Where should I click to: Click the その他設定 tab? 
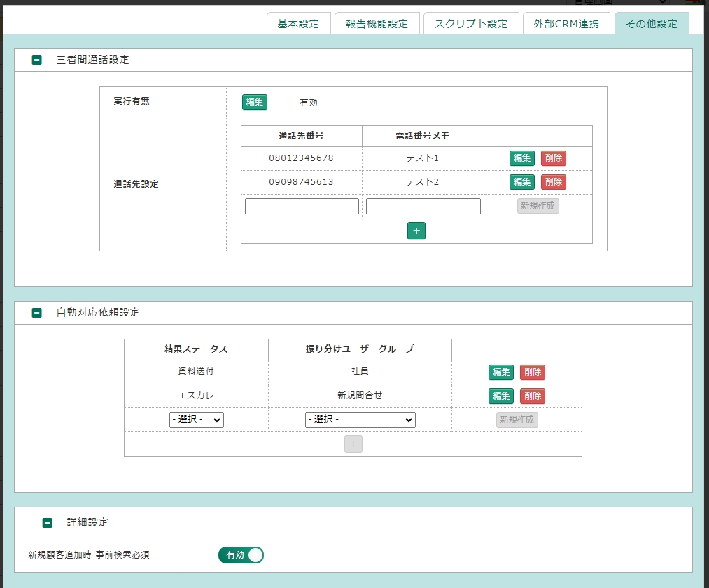[652, 24]
